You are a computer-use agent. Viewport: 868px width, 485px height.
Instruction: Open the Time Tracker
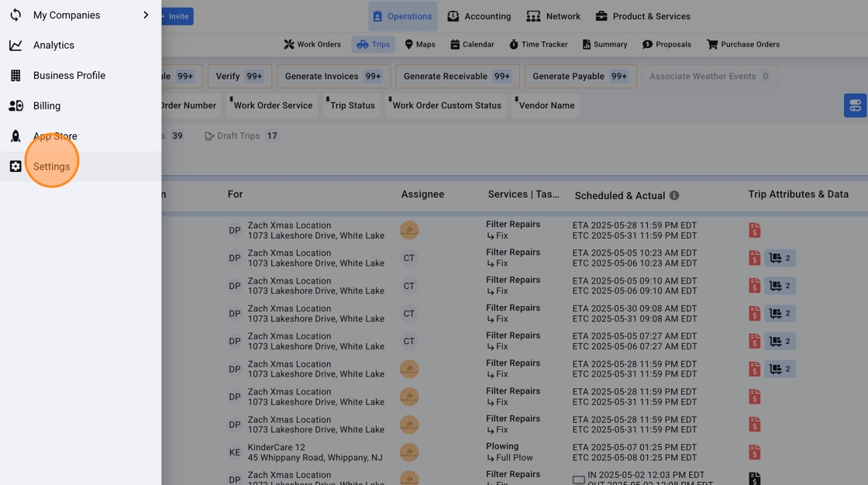(538, 44)
